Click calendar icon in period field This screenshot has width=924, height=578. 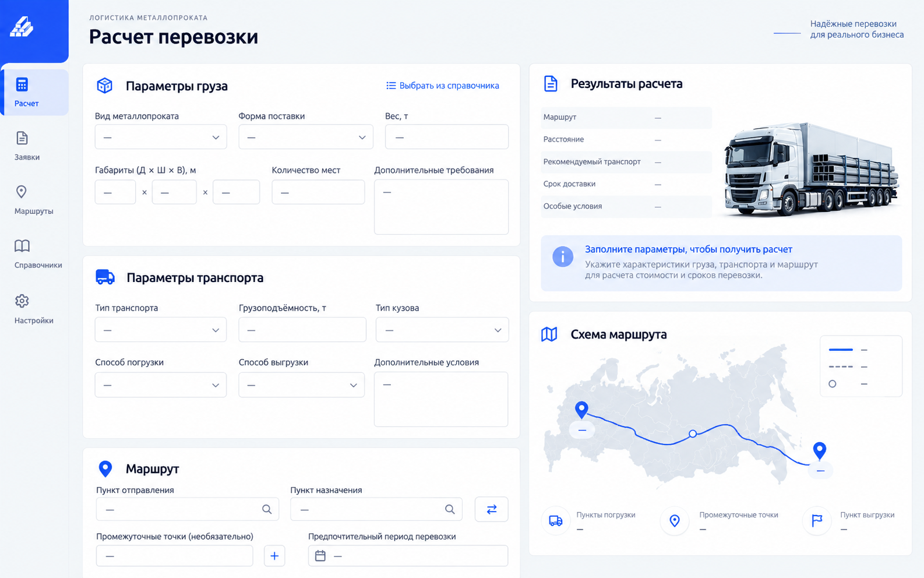coord(320,556)
